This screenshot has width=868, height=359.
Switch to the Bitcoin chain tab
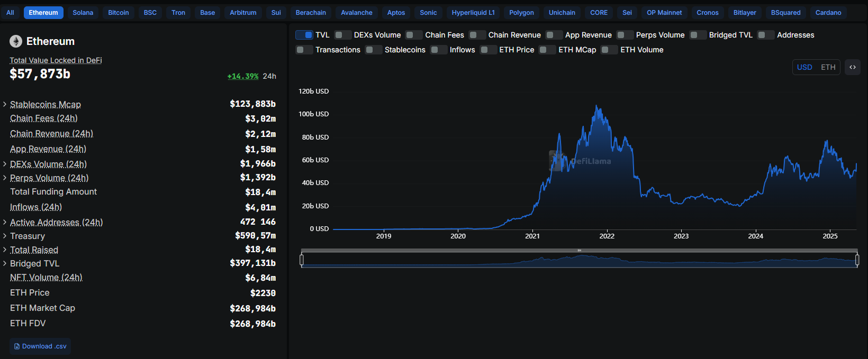coord(119,13)
